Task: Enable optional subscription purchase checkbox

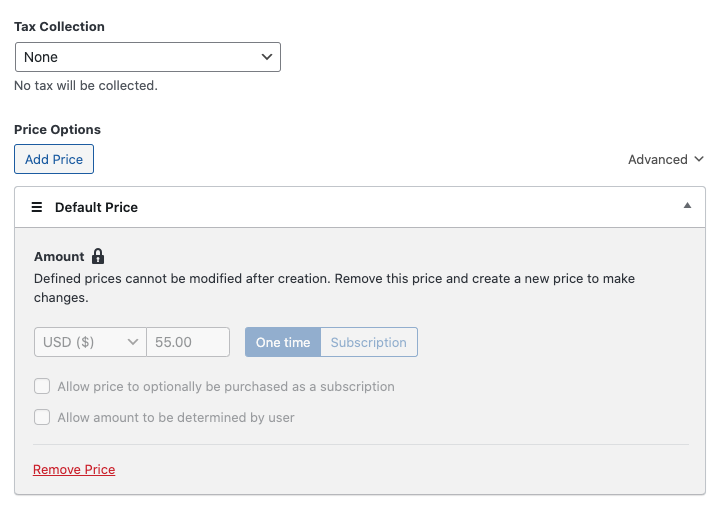Action: pyautogui.click(x=42, y=386)
